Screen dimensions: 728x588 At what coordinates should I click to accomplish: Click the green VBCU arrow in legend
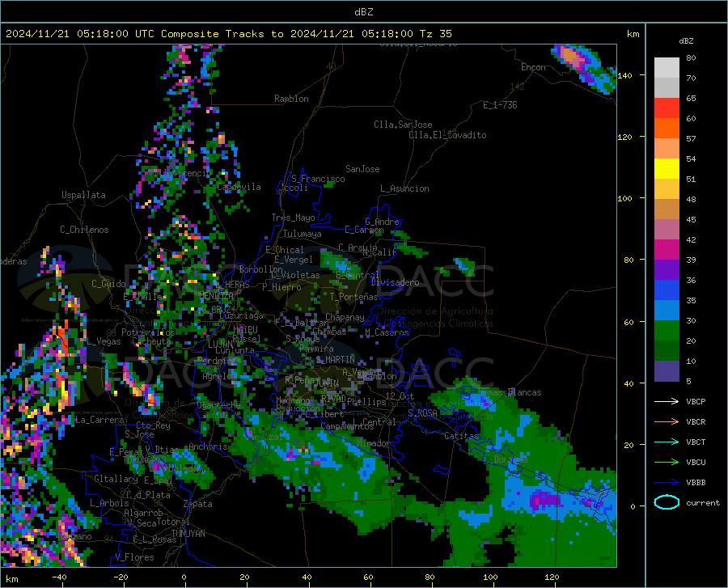(x=667, y=463)
